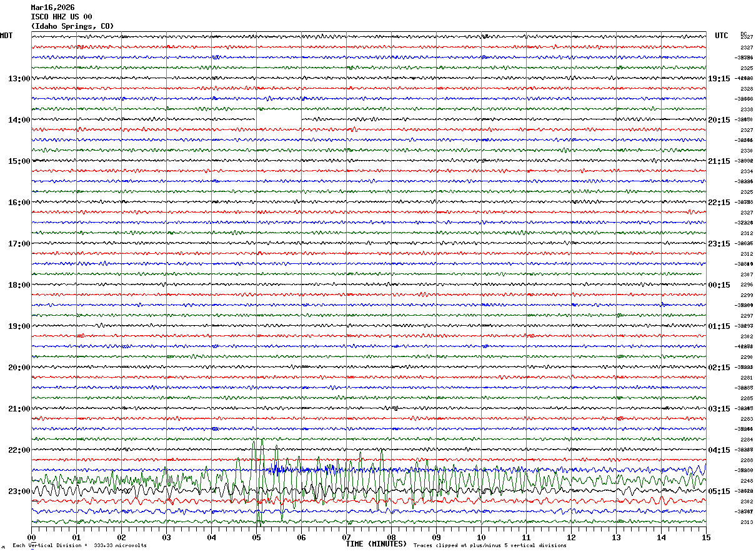Select minute tick 01 on the time axis
The height and width of the screenshot is (554, 756).
tap(77, 537)
